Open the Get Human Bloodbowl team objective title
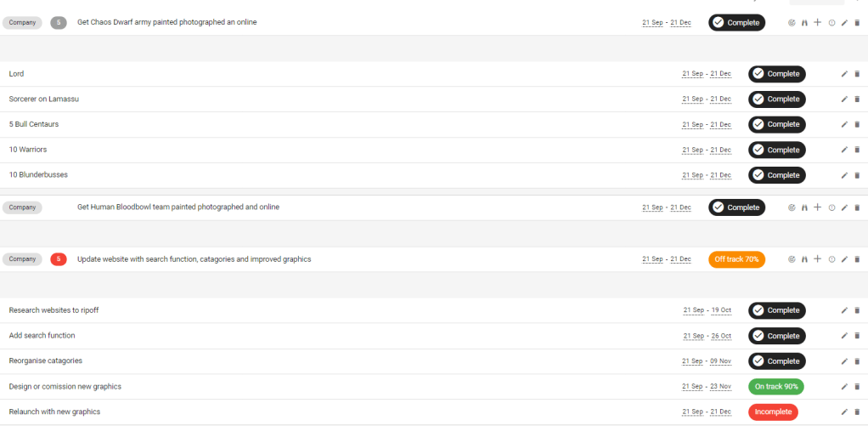868x426 pixels. (178, 207)
